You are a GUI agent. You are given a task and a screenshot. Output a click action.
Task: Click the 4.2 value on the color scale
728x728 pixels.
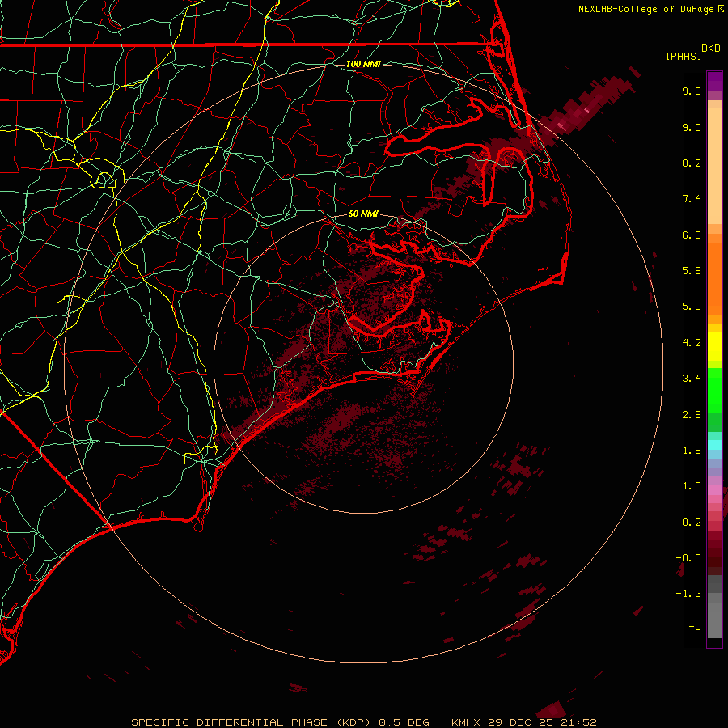click(692, 343)
